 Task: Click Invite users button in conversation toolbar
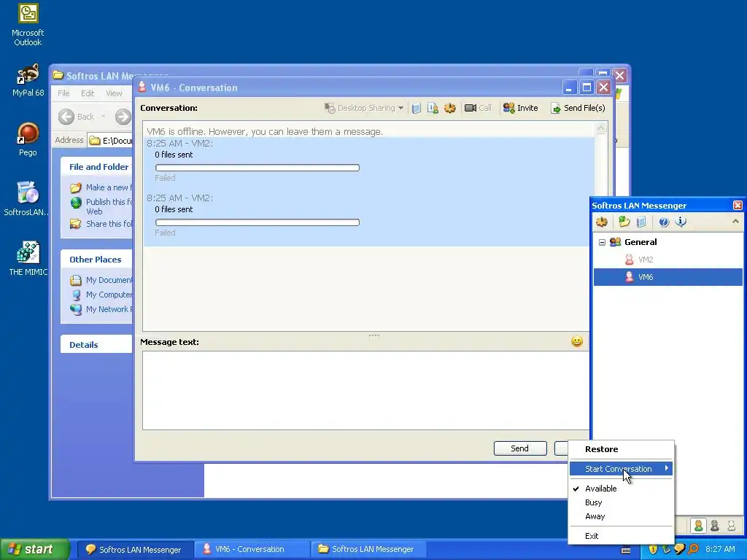pyautogui.click(x=520, y=108)
